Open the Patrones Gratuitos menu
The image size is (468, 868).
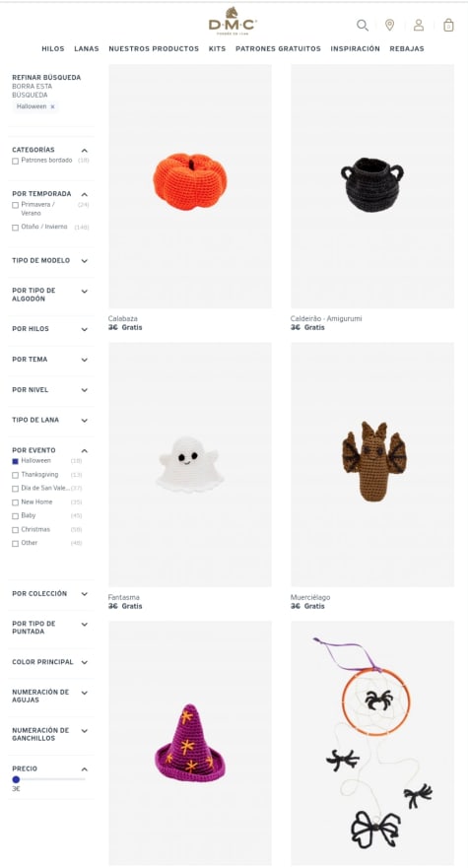tap(278, 48)
